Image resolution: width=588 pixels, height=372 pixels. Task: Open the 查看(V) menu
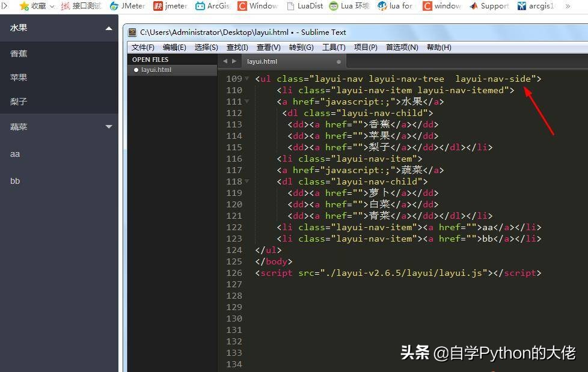(269, 47)
